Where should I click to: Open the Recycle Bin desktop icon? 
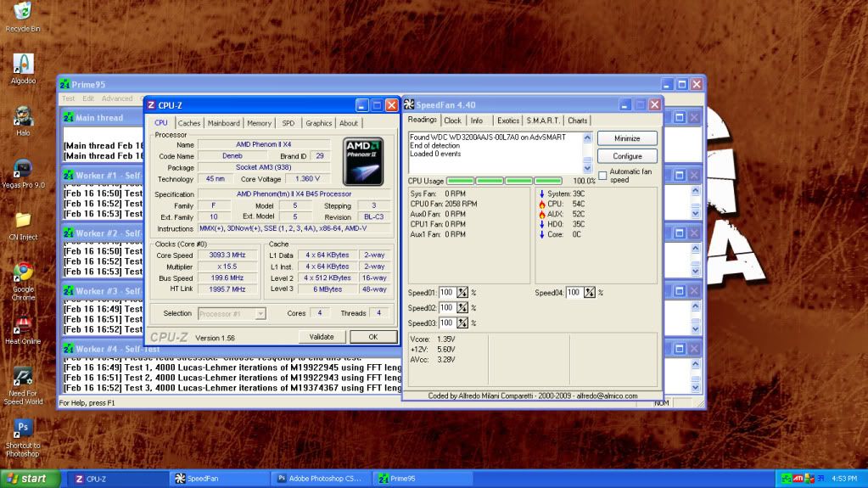[x=23, y=11]
